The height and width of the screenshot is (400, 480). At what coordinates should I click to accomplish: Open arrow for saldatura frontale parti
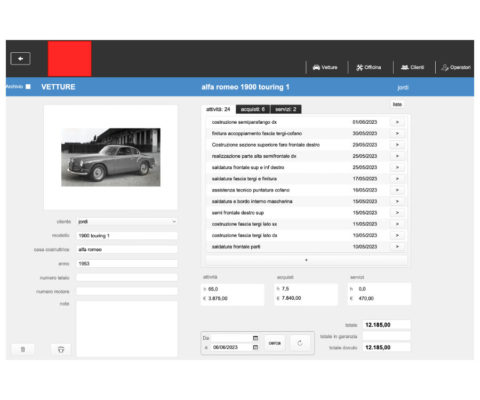pos(397,247)
